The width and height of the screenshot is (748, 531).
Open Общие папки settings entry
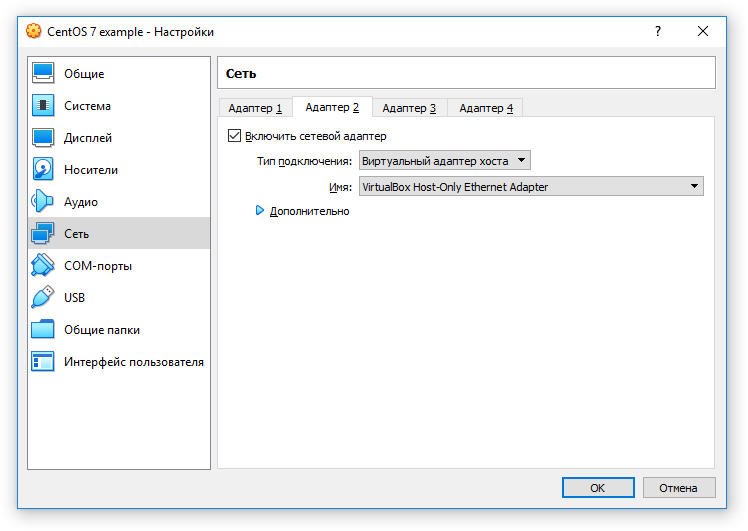click(x=119, y=329)
